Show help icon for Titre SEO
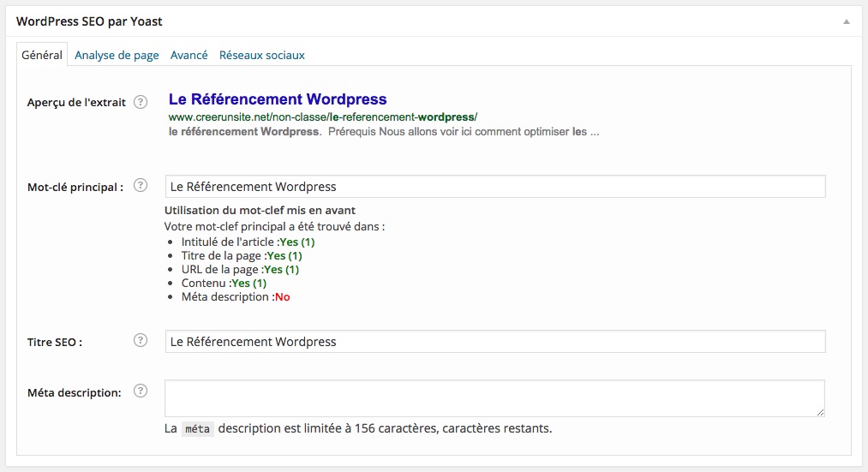This screenshot has height=472, width=868. [x=141, y=340]
